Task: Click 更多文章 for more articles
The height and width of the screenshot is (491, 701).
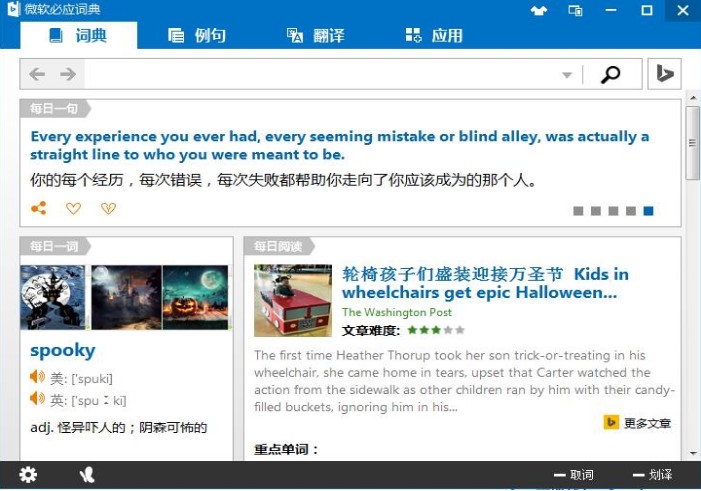Action: pyautogui.click(x=638, y=423)
